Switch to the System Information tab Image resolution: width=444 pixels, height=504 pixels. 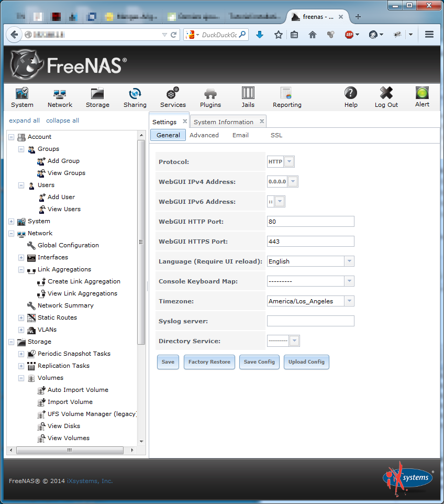[224, 122]
